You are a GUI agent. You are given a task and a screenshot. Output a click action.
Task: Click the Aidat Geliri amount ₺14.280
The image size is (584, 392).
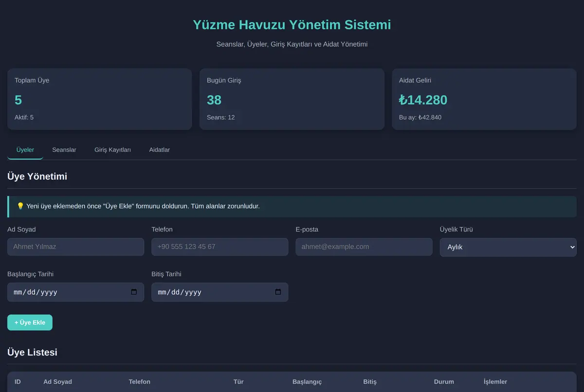(x=423, y=100)
